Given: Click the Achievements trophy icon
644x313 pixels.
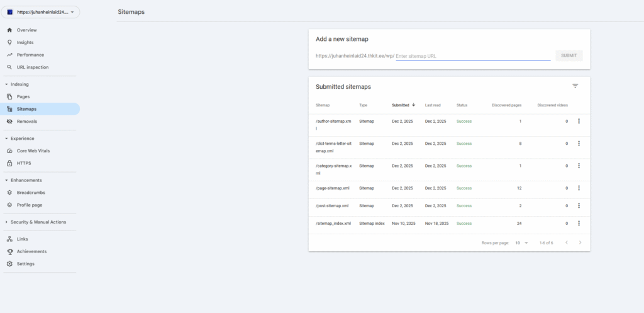Looking at the screenshot, I should point(9,251).
